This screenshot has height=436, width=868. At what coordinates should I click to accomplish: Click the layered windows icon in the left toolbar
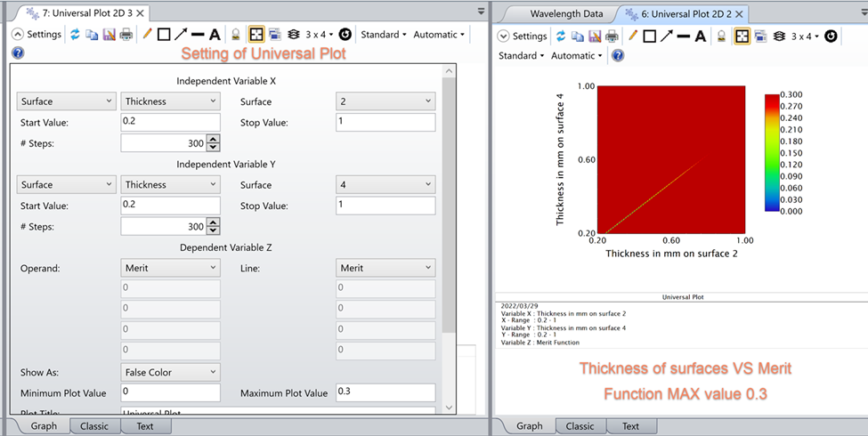tap(274, 35)
